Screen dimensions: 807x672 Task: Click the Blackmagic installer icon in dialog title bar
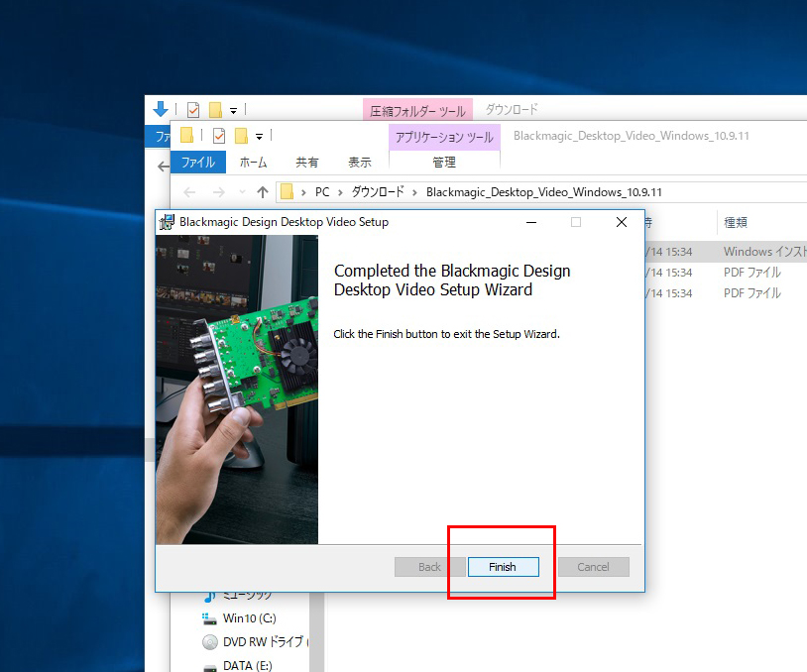click(x=167, y=222)
